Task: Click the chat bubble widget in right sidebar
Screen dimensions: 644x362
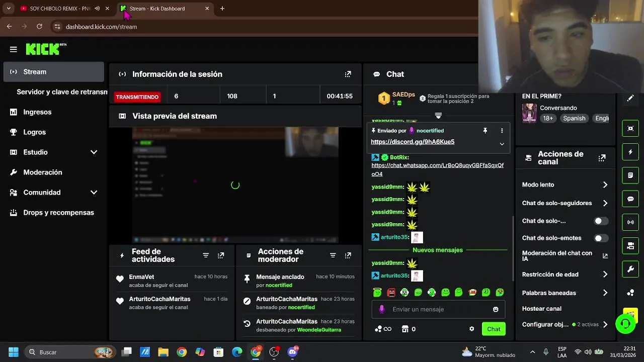Action: (630, 199)
